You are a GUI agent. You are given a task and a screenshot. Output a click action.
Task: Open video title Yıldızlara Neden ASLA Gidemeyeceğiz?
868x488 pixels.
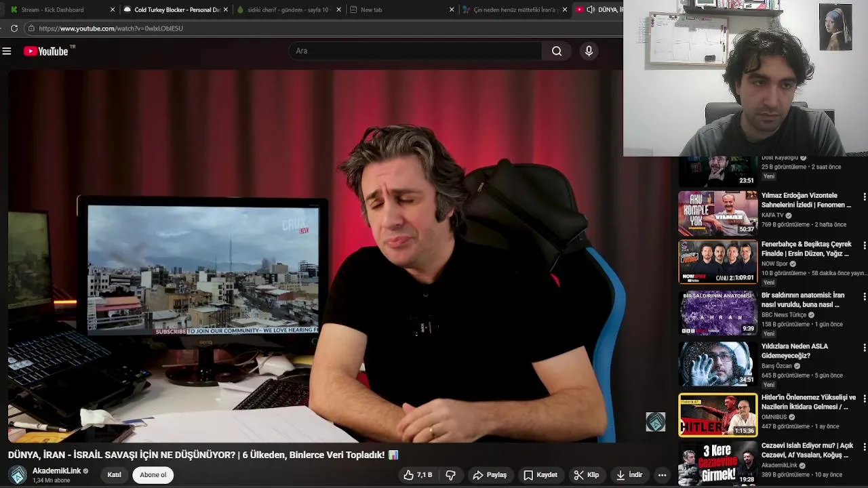pos(795,351)
